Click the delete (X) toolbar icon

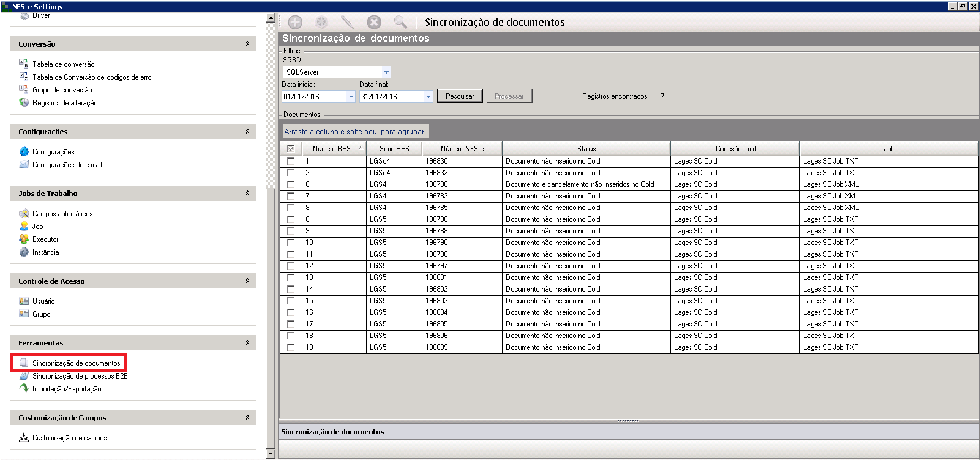[x=373, y=23]
